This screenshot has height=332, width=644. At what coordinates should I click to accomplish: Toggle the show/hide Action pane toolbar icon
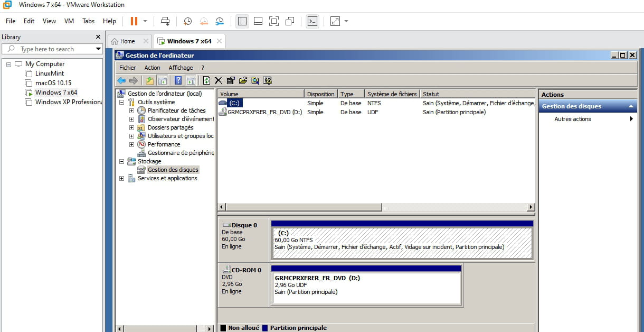191,80
